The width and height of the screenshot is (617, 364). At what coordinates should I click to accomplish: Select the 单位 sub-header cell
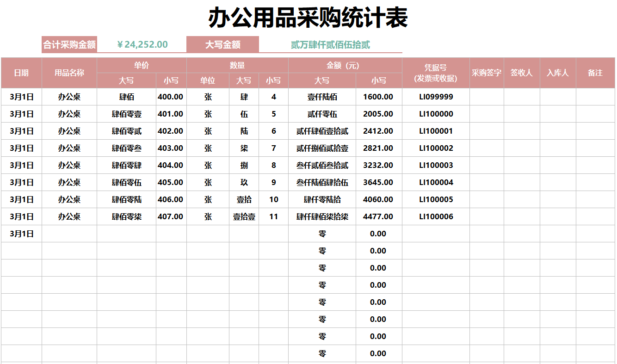click(208, 80)
